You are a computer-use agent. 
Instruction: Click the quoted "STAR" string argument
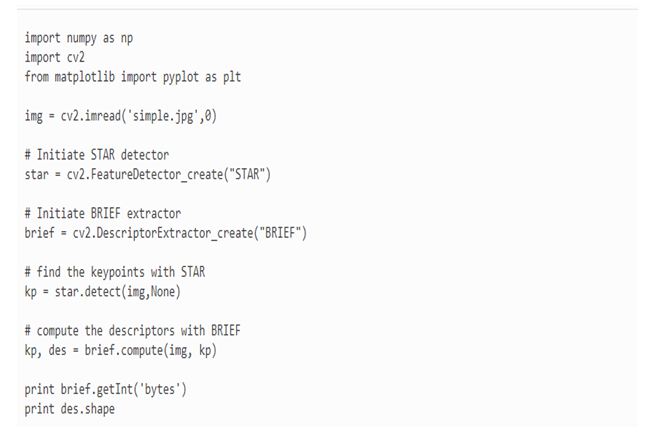point(245,175)
